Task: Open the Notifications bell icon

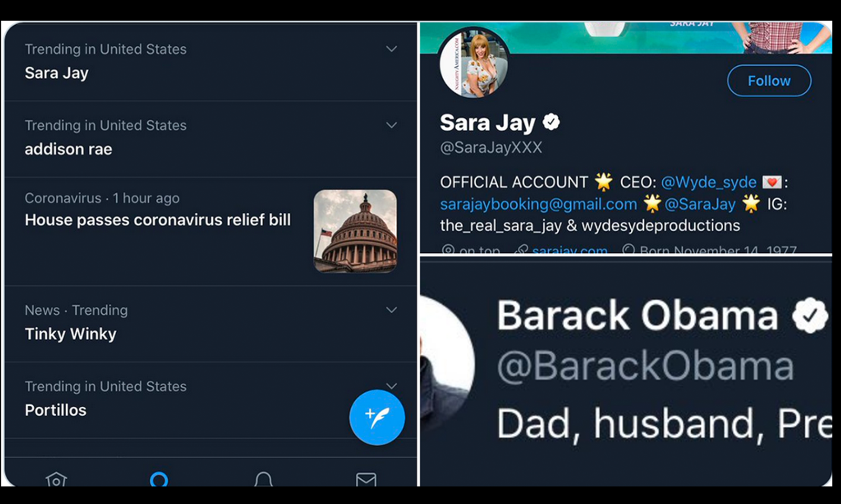Action: coord(263,479)
